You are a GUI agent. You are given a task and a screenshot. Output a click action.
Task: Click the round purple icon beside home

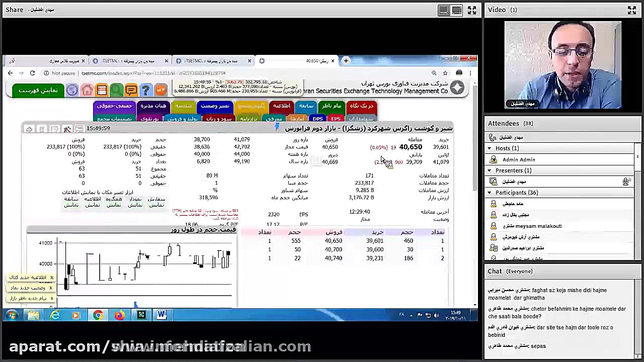coord(72,90)
